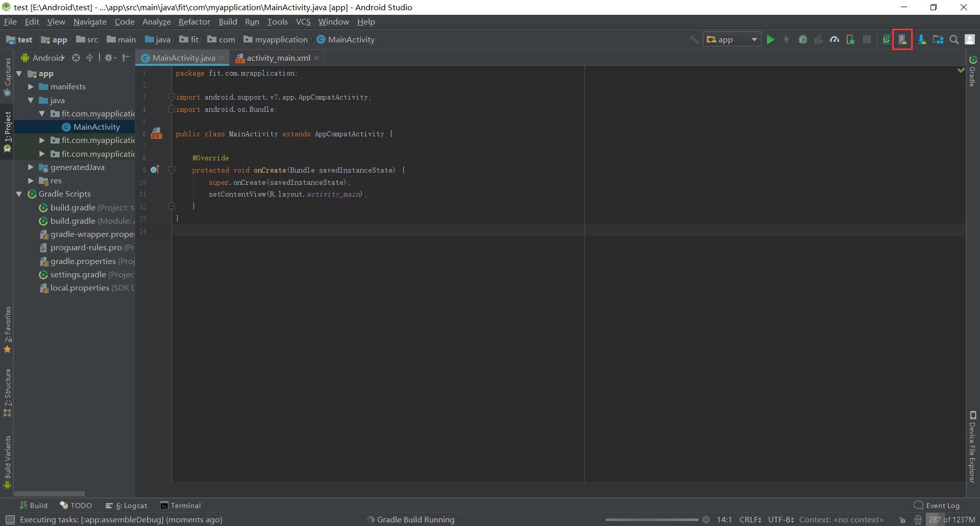Open the VCS menu
980x526 pixels.
pyautogui.click(x=303, y=21)
